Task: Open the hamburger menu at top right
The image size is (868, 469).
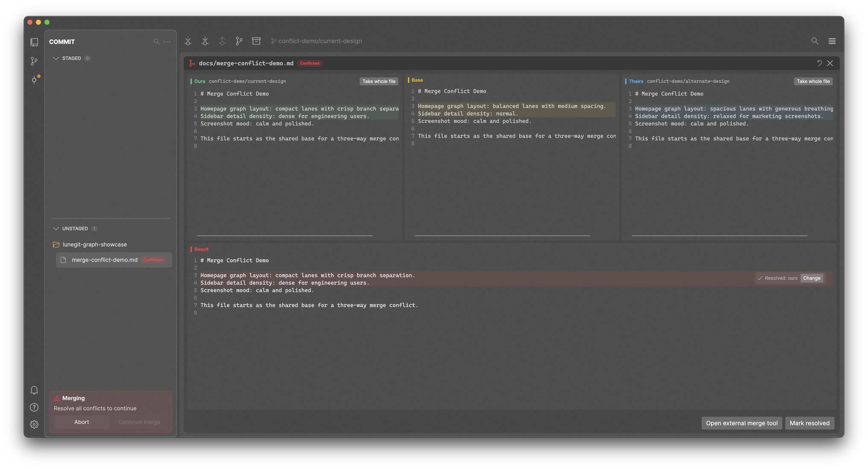Action: (832, 41)
